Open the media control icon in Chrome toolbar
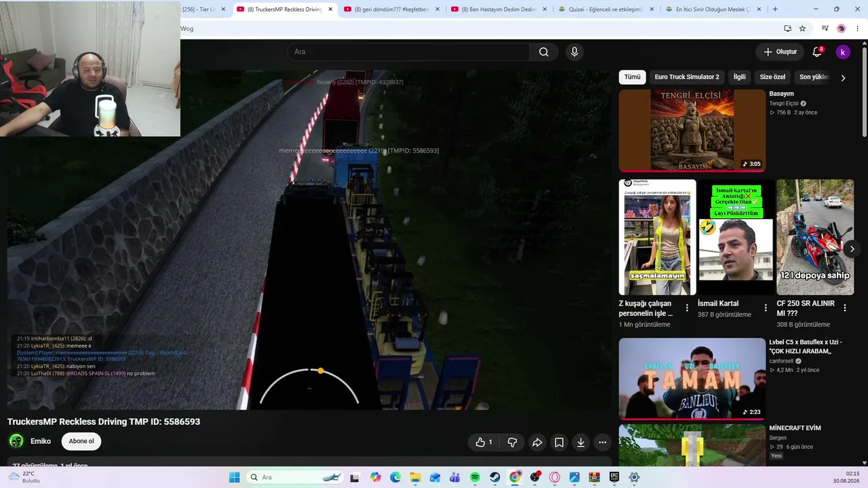 (825, 28)
